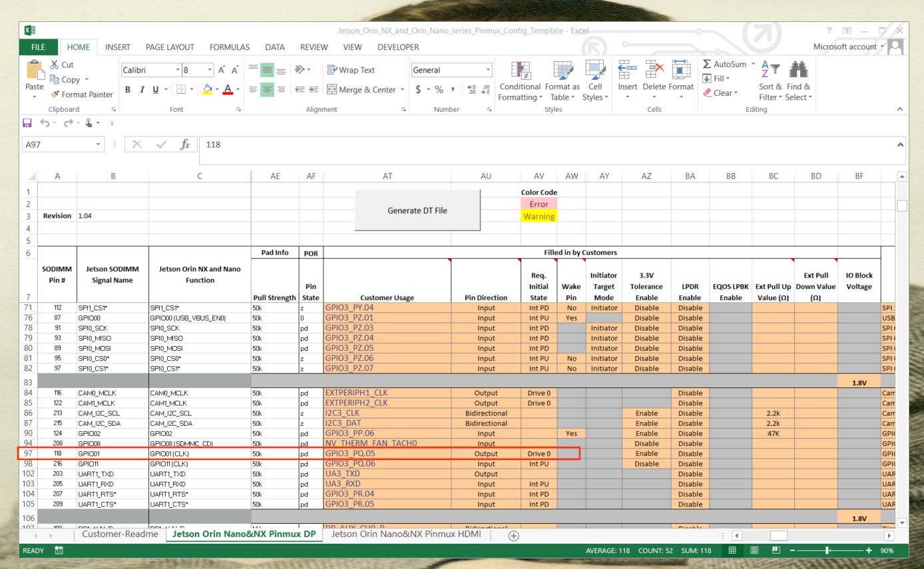Adjust the zoom slider
The width and height of the screenshot is (924, 569).
[x=825, y=550]
